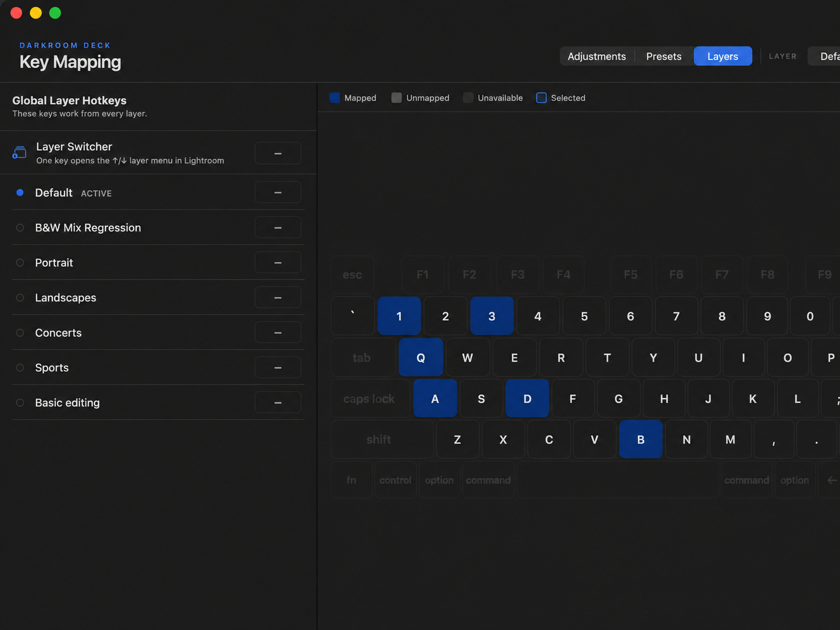
Task: Select the G key on keyboard
Action: click(619, 399)
